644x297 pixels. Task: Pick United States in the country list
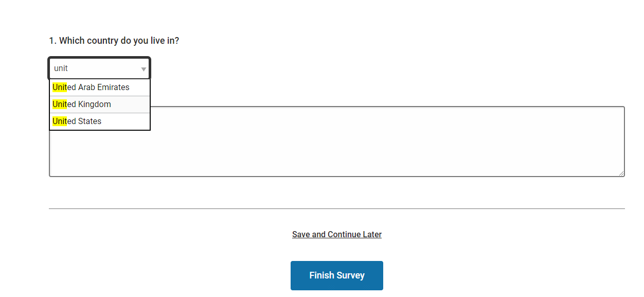coord(100,121)
